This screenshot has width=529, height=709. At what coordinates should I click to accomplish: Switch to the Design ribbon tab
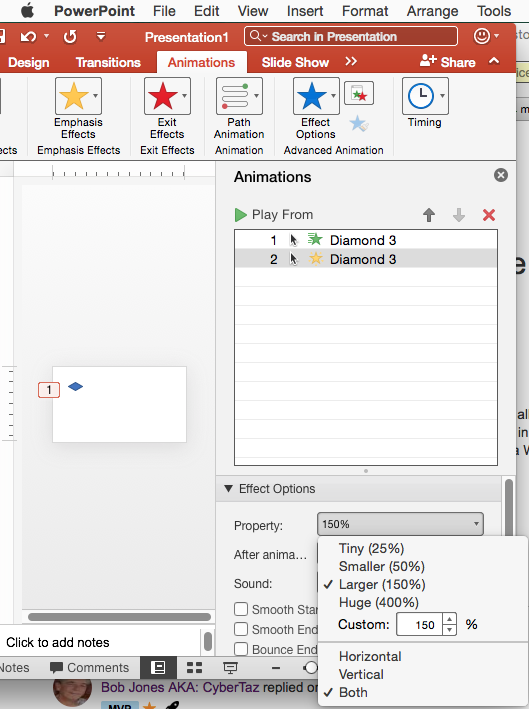click(28, 62)
